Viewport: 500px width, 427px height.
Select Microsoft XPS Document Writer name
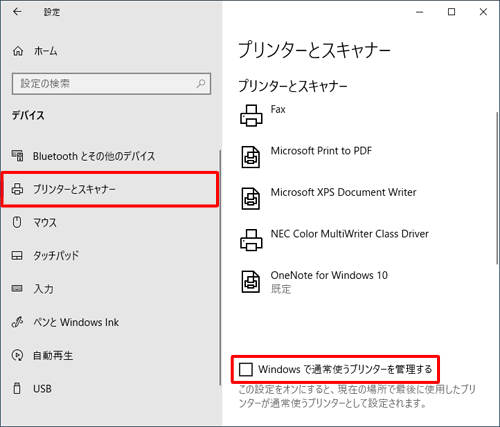click(343, 192)
